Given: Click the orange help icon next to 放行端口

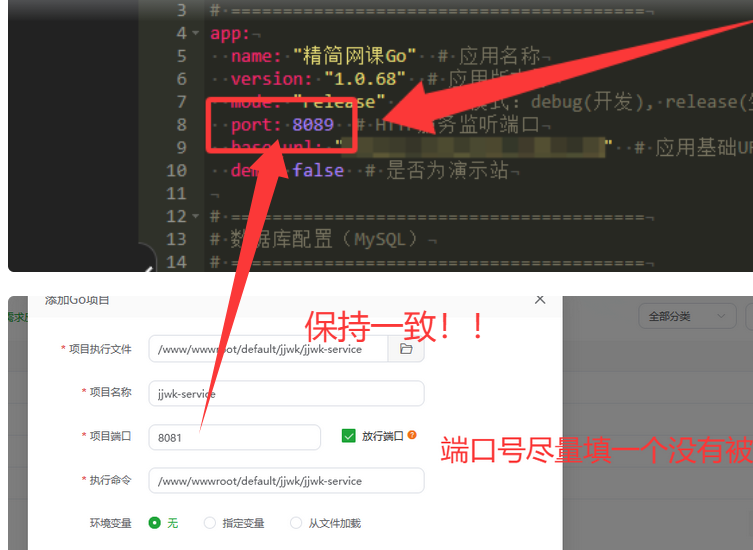Looking at the screenshot, I should (411, 436).
